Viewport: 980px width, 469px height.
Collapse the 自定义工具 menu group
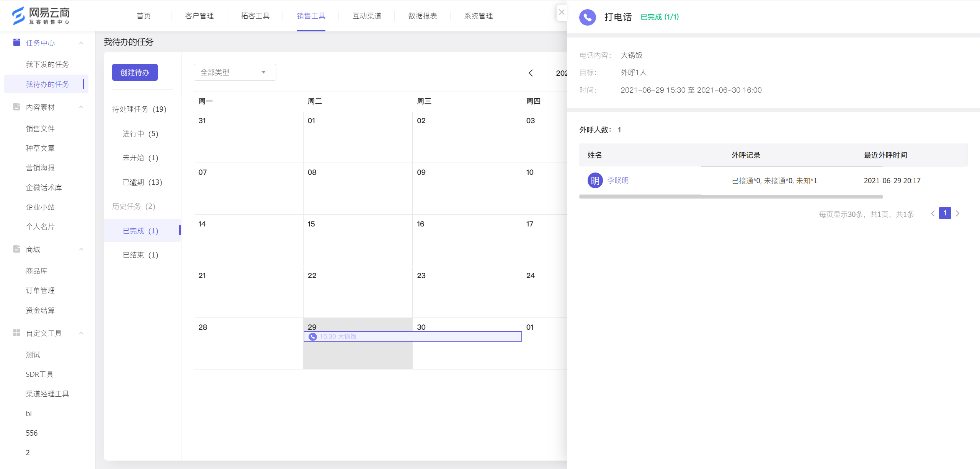pyautogui.click(x=81, y=333)
